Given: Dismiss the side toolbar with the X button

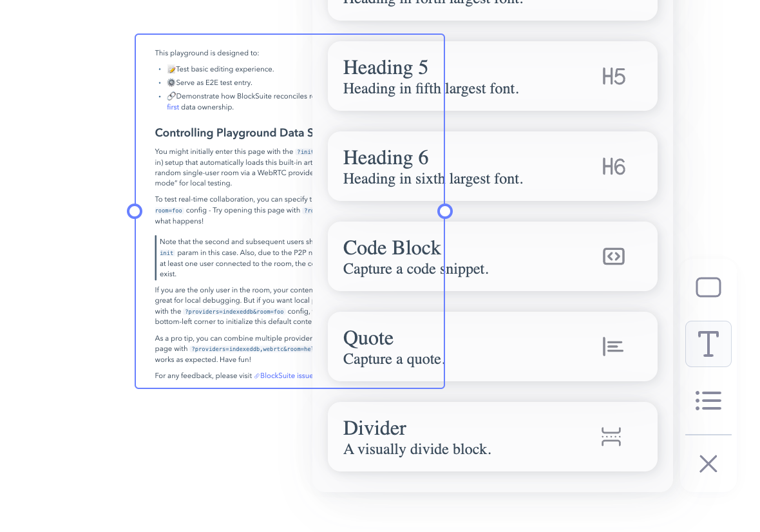Looking at the screenshot, I should point(708,463).
